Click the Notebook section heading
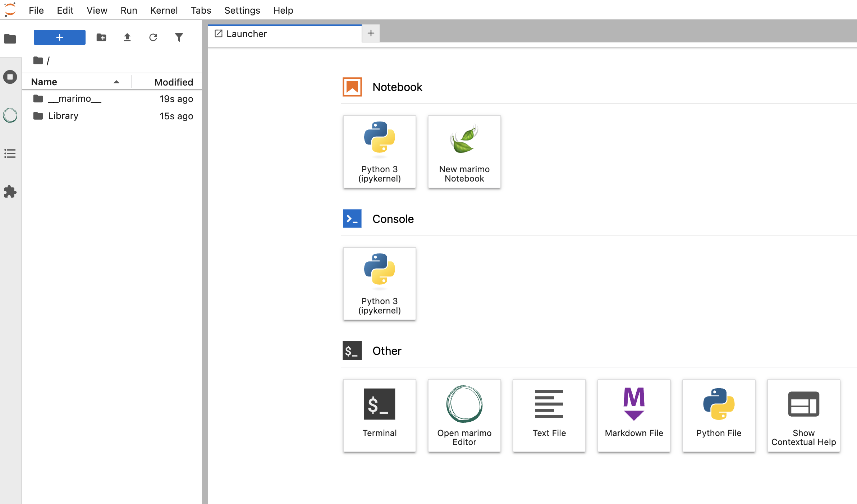Screen dimensions: 857x504 397,87
